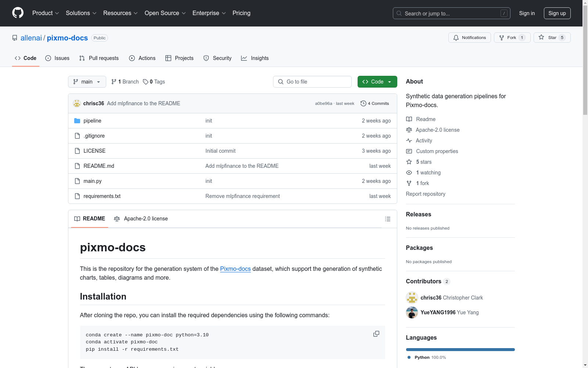This screenshot has height=368, width=588.
Task: Click the Sign up button
Action: (557, 13)
